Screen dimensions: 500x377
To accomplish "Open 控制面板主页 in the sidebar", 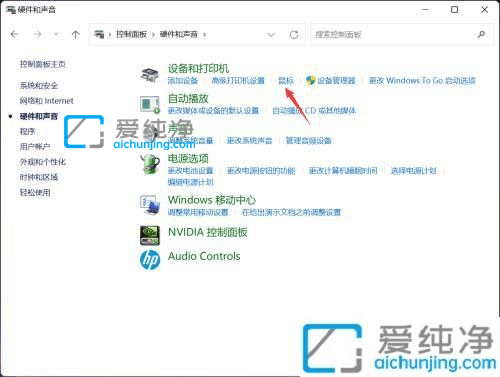I will tap(43, 64).
